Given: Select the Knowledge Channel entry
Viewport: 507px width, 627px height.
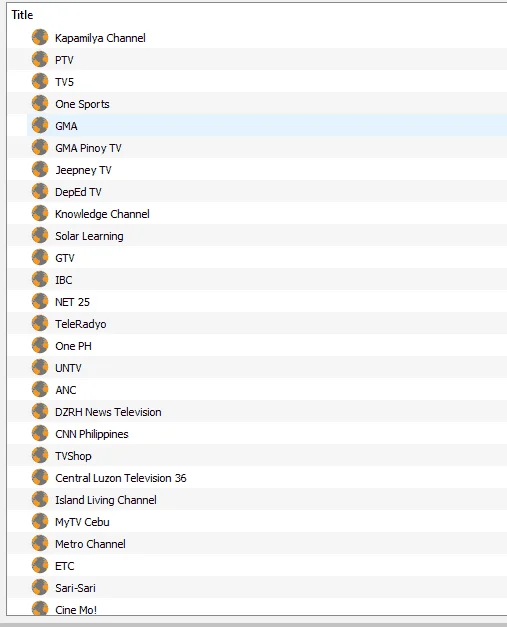Looking at the screenshot, I should [x=102, y=214].
